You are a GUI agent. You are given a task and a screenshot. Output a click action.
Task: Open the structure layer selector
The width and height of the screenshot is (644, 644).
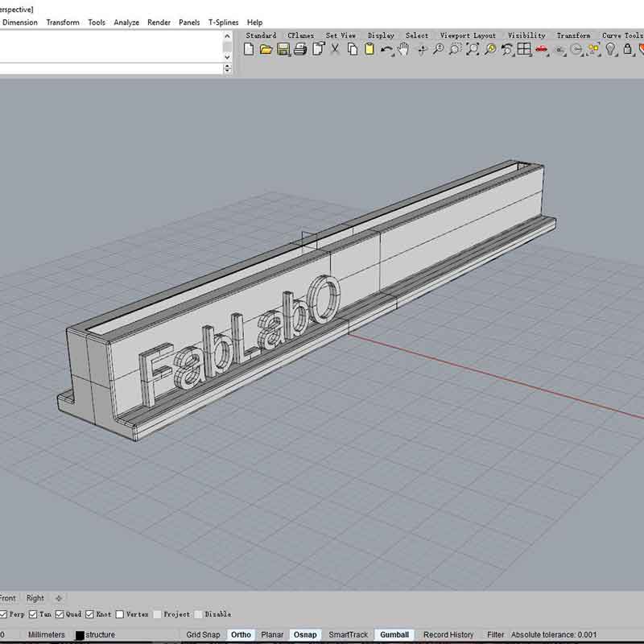point(100,634)
